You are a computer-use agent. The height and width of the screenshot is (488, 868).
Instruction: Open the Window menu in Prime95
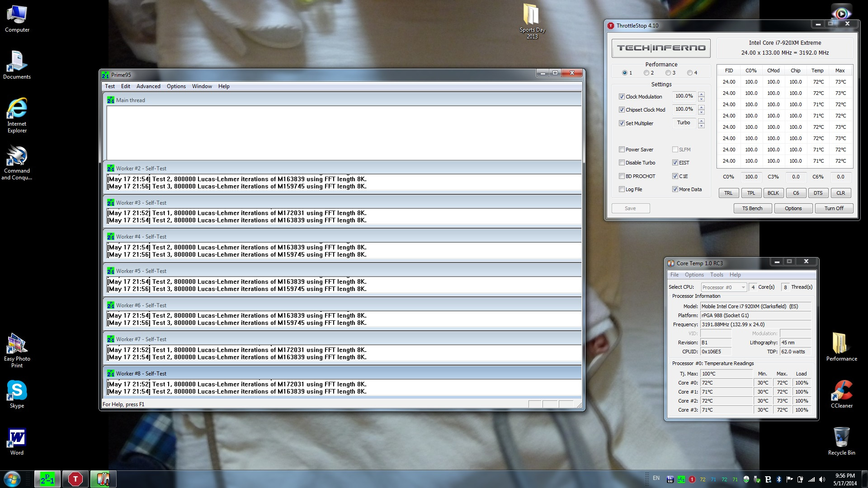point(202,86)
